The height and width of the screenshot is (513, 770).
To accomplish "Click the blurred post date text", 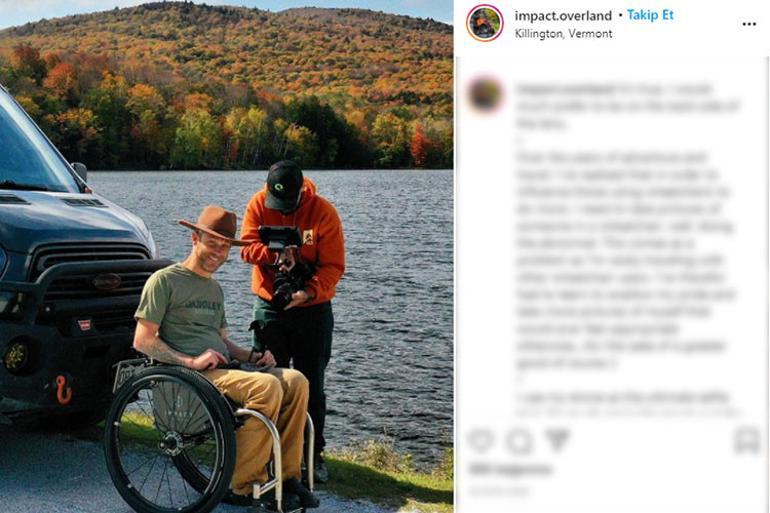I will point(498,490).
